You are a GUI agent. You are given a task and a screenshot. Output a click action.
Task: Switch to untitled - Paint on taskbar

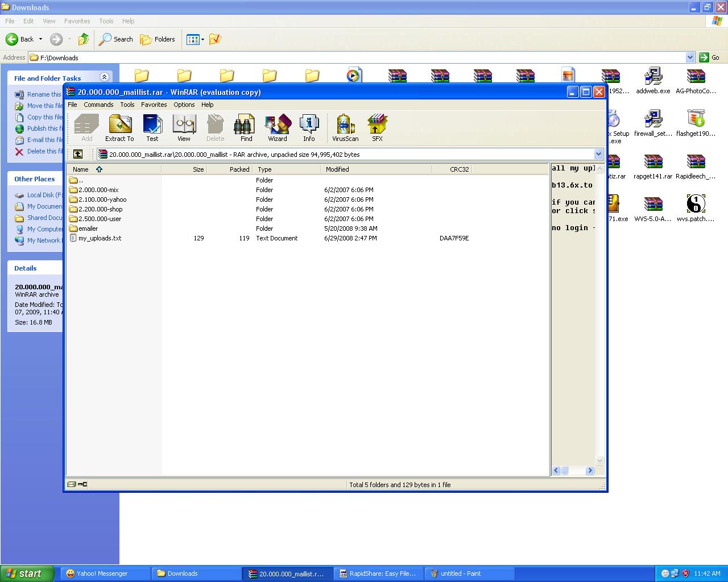pyautogui.click(x=469, y=573)
